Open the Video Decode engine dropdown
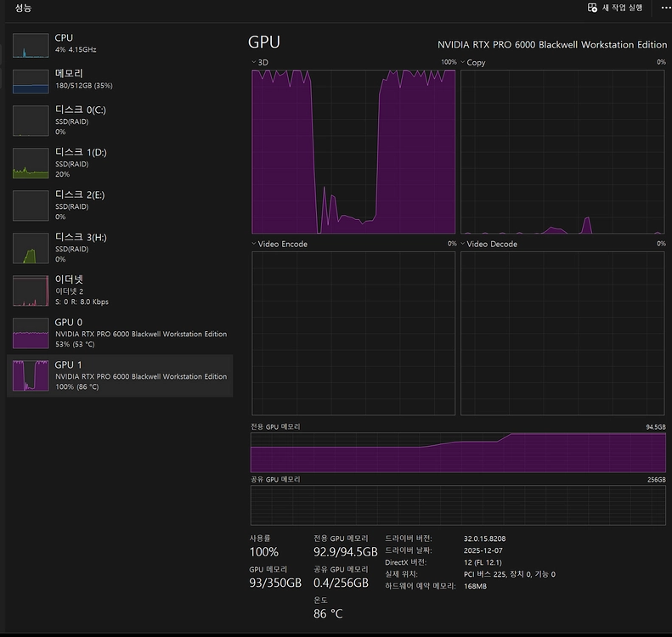This screenshot has height=637, width=672. (489, 244)
